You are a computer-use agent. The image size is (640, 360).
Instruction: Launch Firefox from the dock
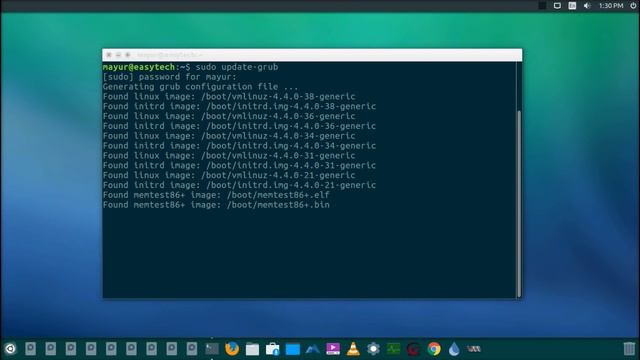click(x=232, y=349)
